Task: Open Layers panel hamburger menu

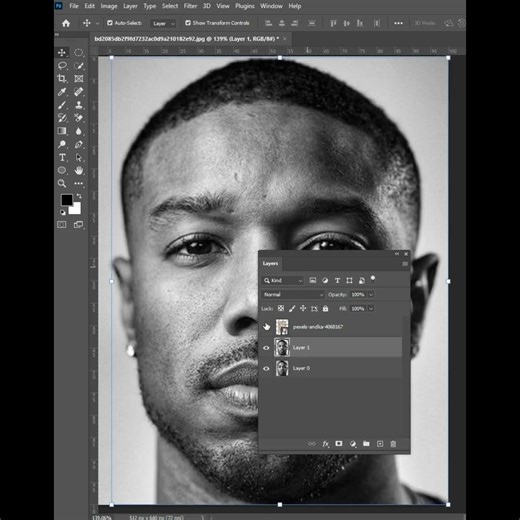Action: point(405,264)
